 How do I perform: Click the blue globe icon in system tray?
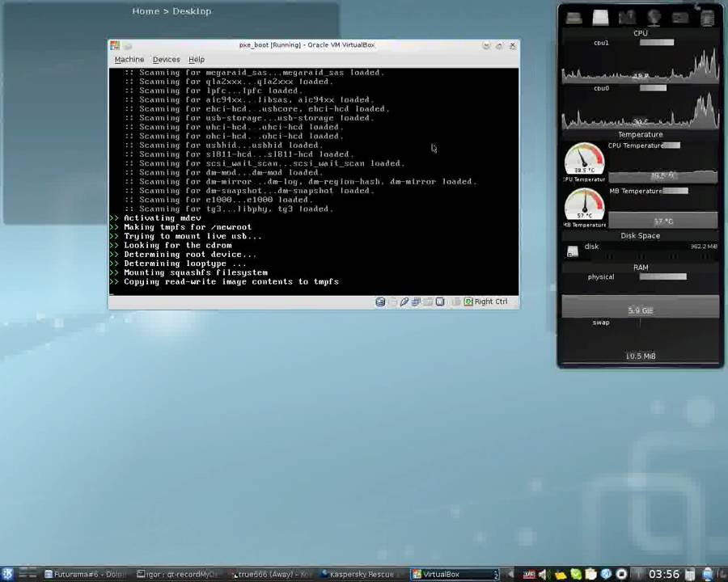point(606,574)
